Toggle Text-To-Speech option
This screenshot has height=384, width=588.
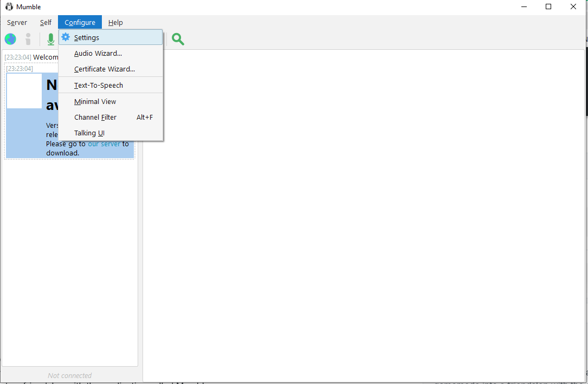[x=98, y=86]
